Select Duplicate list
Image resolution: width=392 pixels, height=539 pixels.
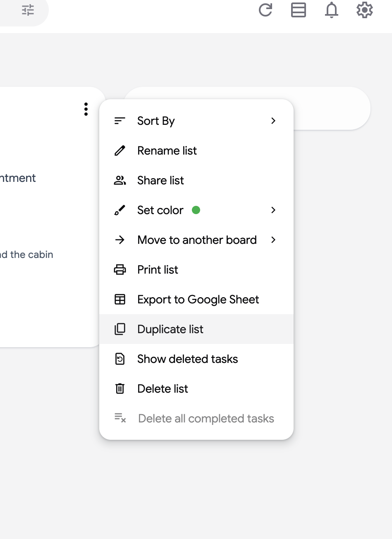[x=196, y=329]
